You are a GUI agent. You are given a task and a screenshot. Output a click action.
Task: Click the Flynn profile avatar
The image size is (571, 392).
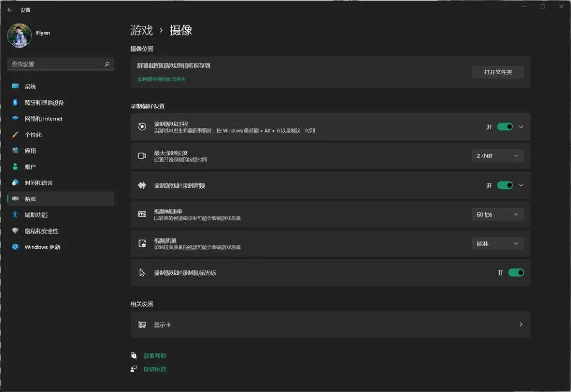20,35
